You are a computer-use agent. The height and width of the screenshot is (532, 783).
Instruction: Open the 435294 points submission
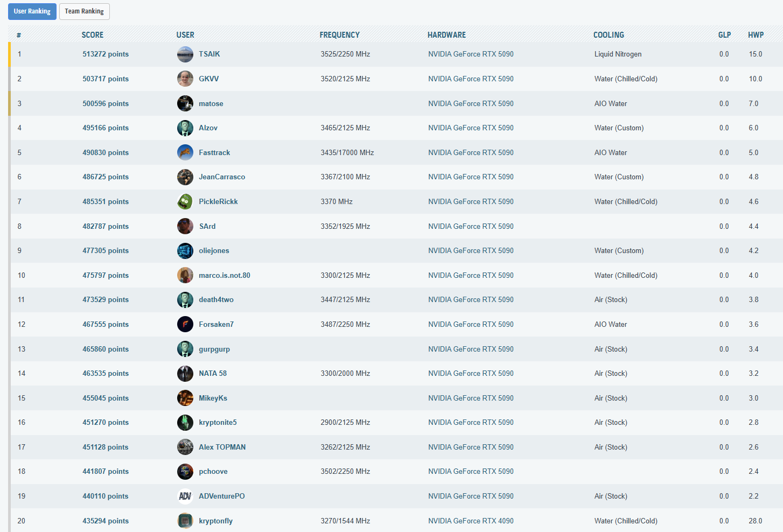tap(106, 521)
